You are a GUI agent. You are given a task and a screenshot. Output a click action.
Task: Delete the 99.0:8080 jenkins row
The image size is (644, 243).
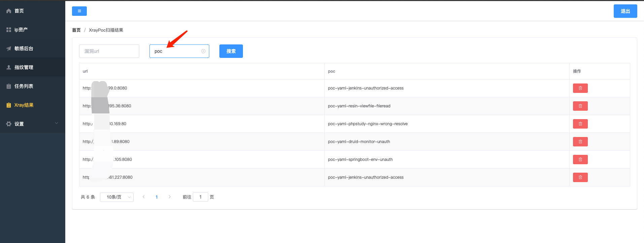(580, 88)
